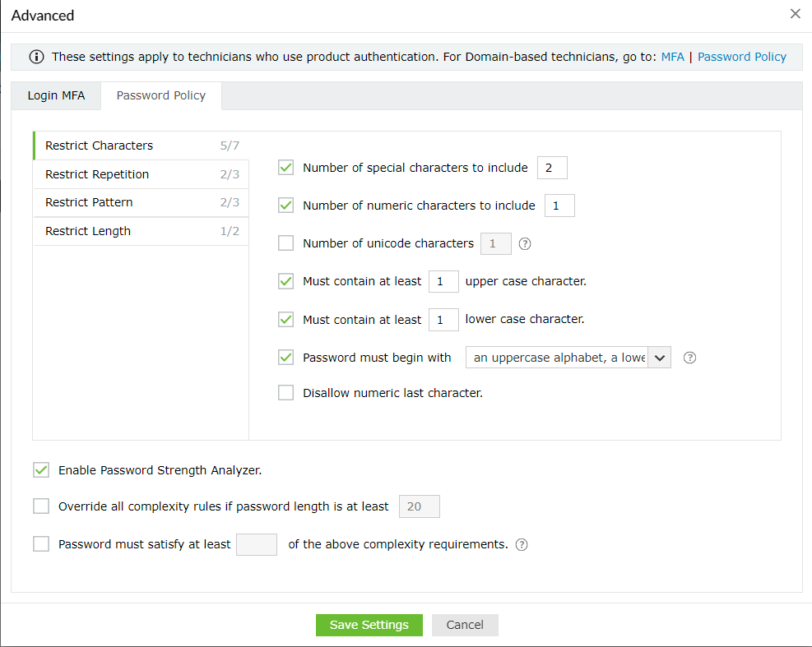The width and height of the screenshot is (812, 647).
Task: Check 'Disallow numeric last character' option
Action: click(286, 393)
